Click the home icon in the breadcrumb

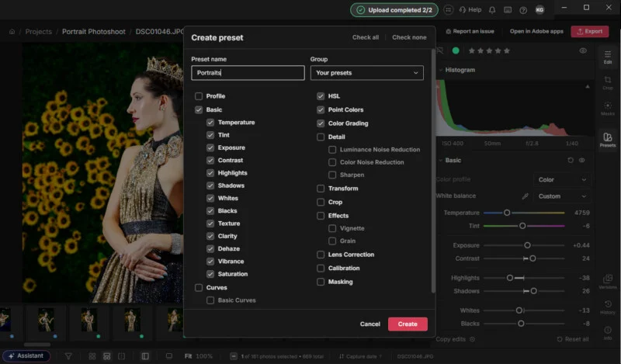click(12, 32)
